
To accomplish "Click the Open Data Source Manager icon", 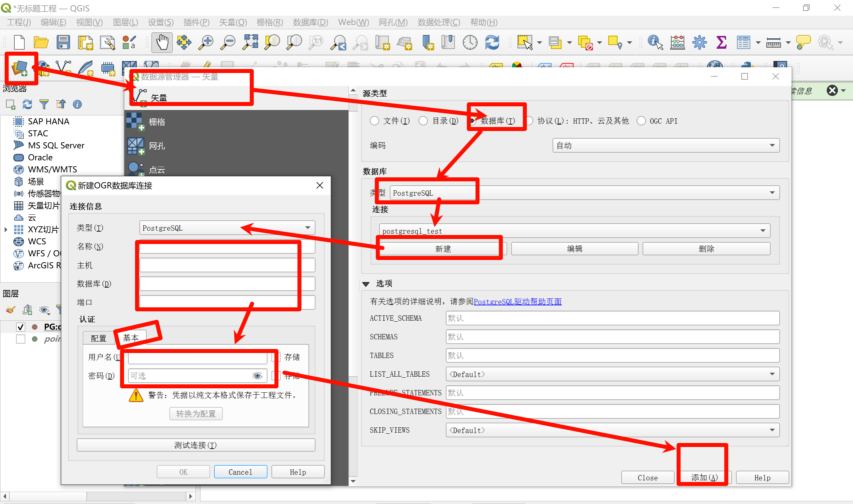I will coord(20,68).
